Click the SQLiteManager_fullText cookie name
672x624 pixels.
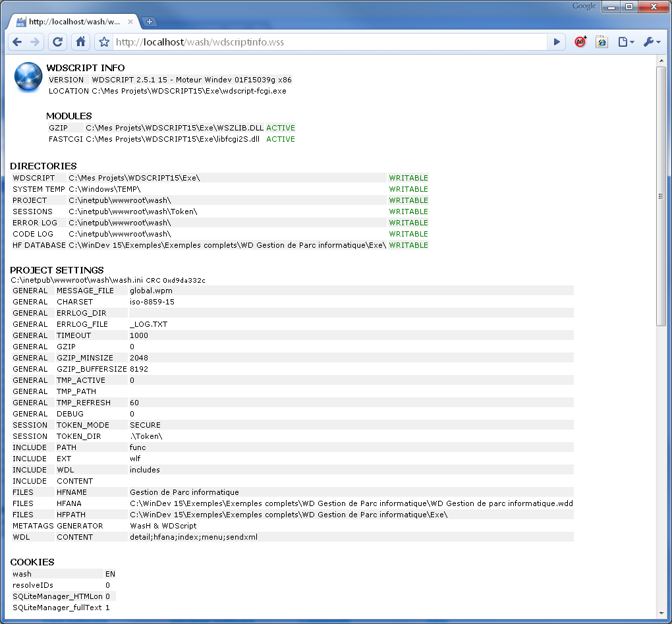point(57,608)
